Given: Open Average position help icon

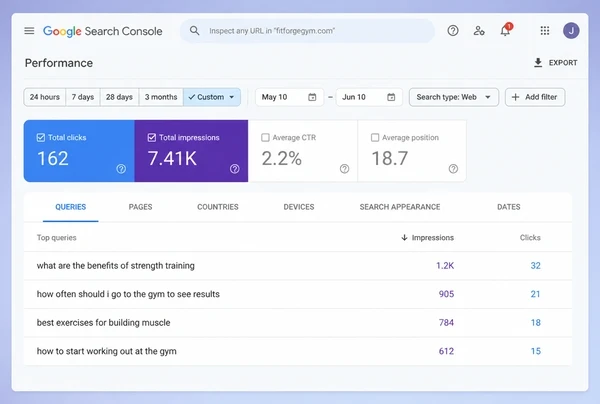Looking at the screenshot, I should tap(453, 169).
